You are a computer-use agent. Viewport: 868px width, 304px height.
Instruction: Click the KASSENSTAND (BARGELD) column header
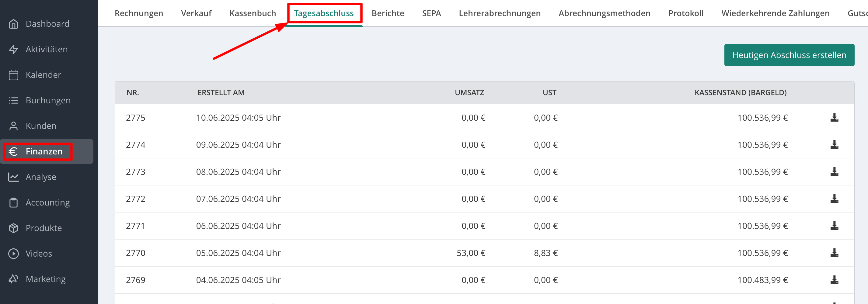[x=740, y=93]
